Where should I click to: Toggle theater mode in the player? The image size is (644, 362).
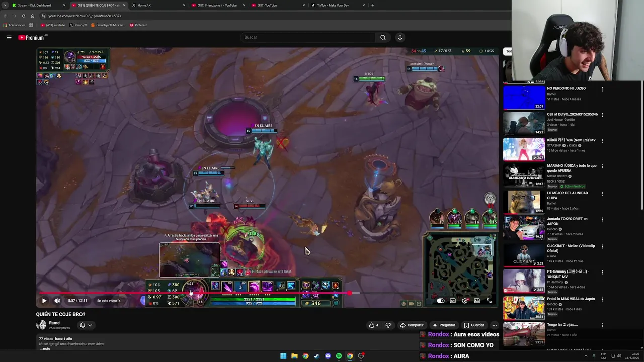click(x=477, y=301)
